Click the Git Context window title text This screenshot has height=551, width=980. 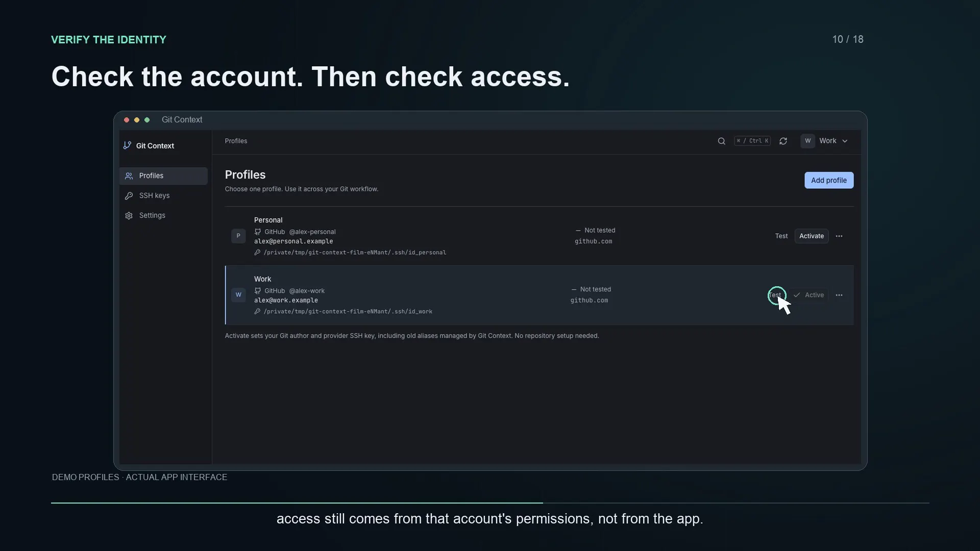pyautogui.click(x=182, y=119)
